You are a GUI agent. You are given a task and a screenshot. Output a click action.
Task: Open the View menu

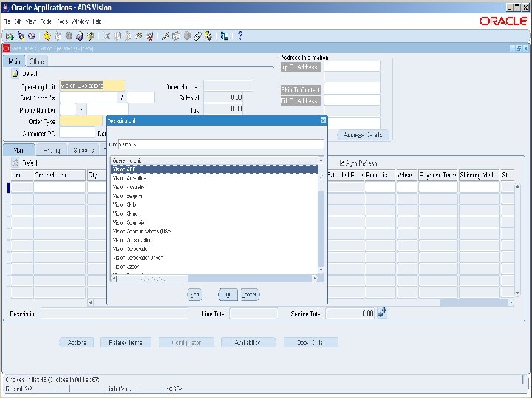[30, 21]
